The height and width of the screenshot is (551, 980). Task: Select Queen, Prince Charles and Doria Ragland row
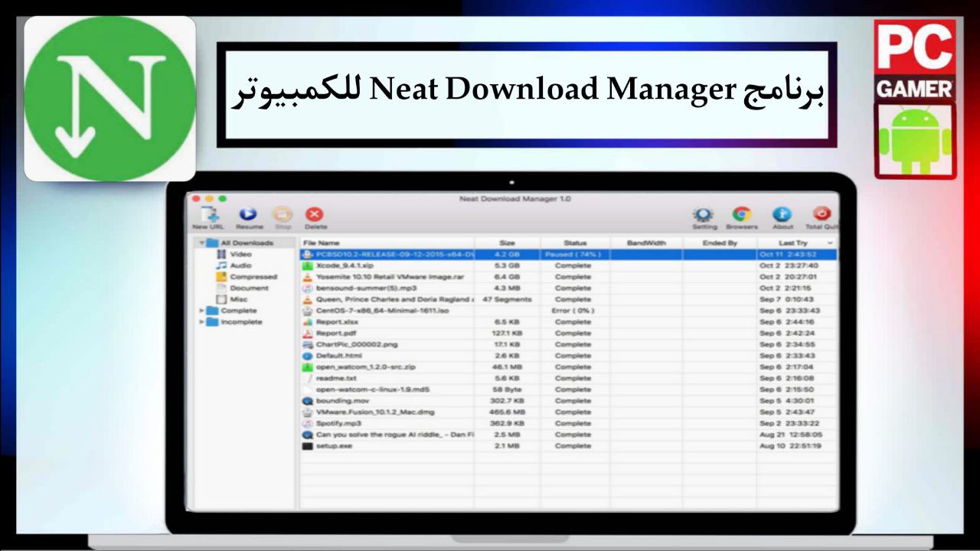[x=568, y=299]
